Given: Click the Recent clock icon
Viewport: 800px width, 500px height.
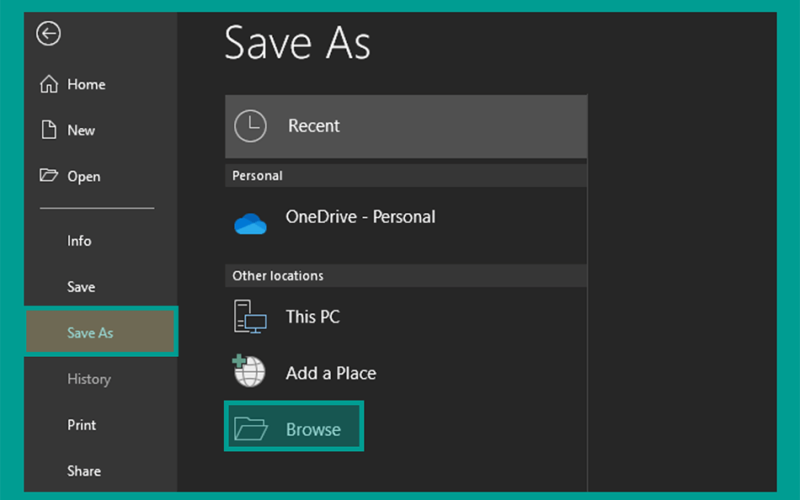Looking at the screenshot, I should point(250,126).
